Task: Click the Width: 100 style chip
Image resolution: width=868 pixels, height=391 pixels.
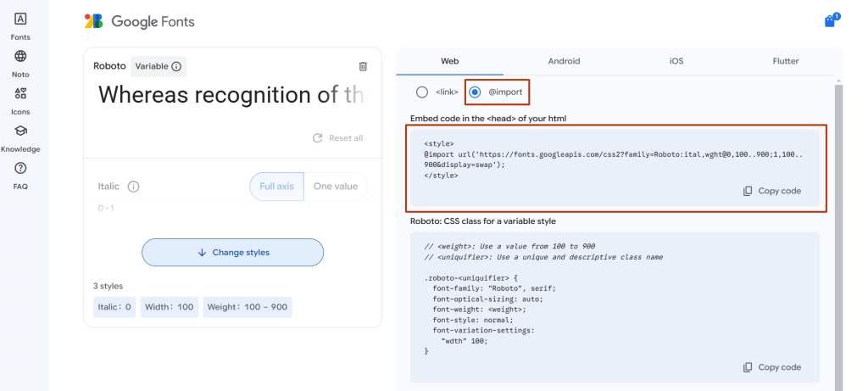Action: [x=170, y=307]
